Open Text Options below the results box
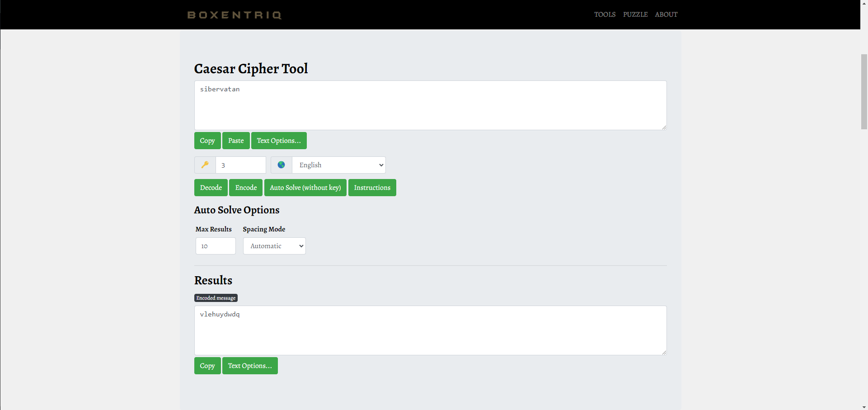 (x=249, y=366)
